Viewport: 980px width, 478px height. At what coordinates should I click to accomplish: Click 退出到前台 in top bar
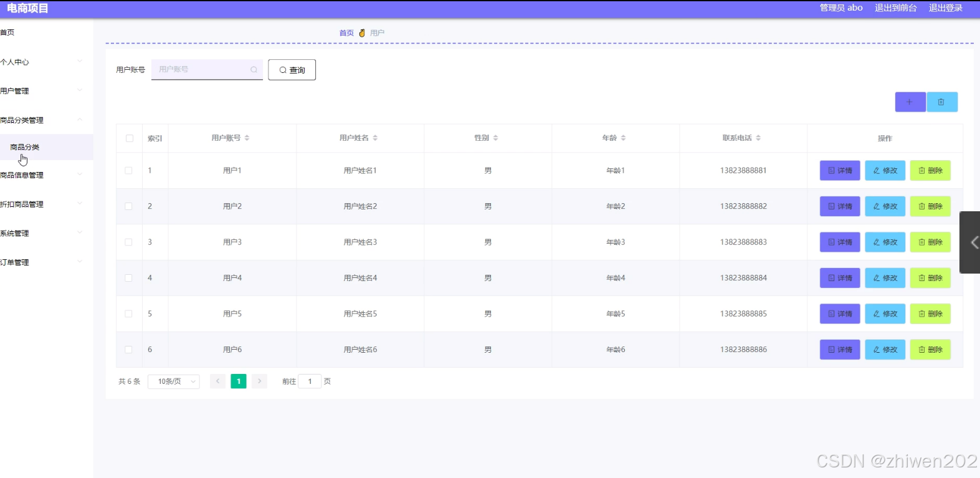895,8
